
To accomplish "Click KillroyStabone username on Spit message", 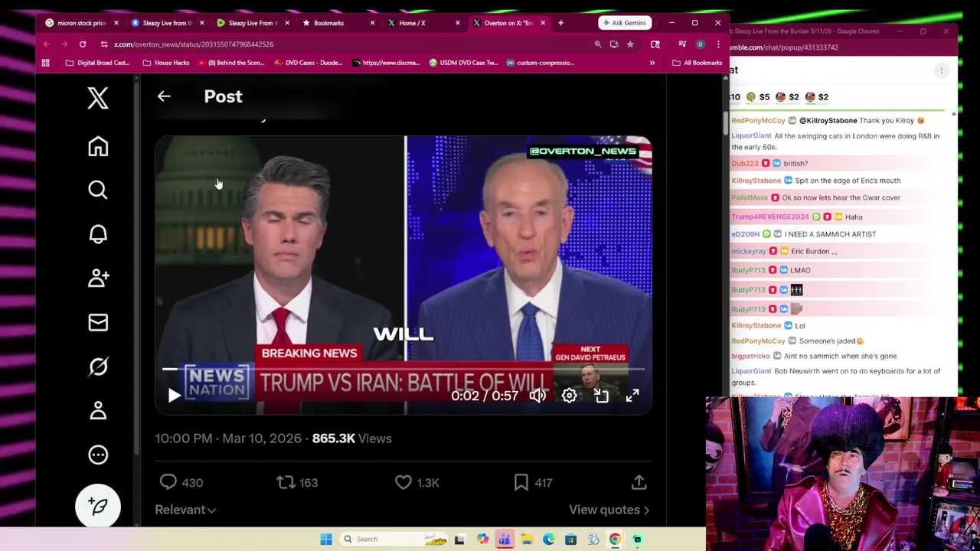I will (756, 181).
